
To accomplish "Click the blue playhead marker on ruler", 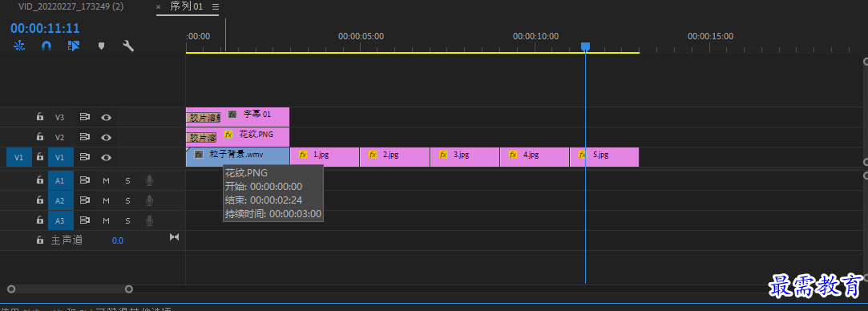I will (x=585, y=47).
